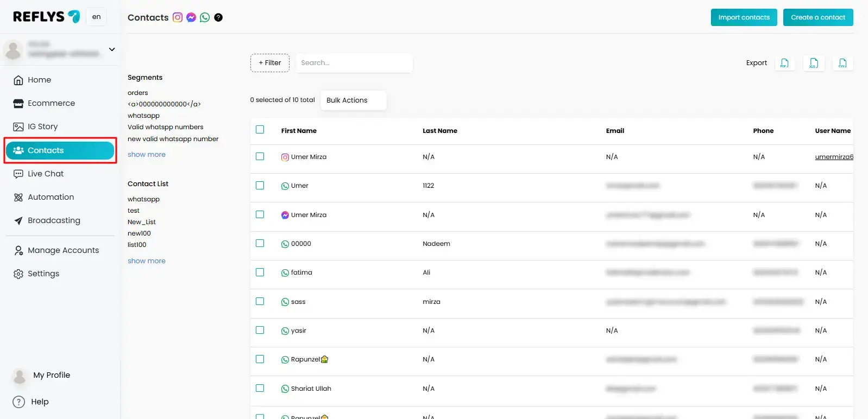Export contacts as CSV file

pyautogui.click(x=842, y=63)
